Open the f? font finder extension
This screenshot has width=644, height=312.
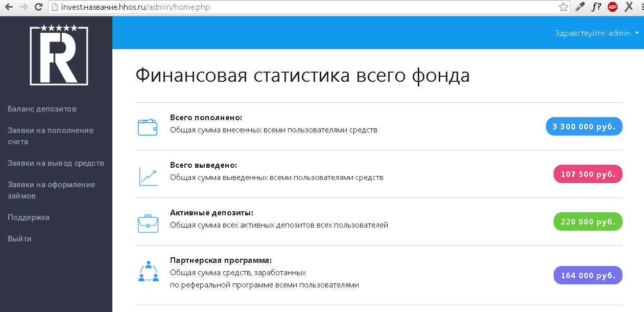tap(596, 7)
